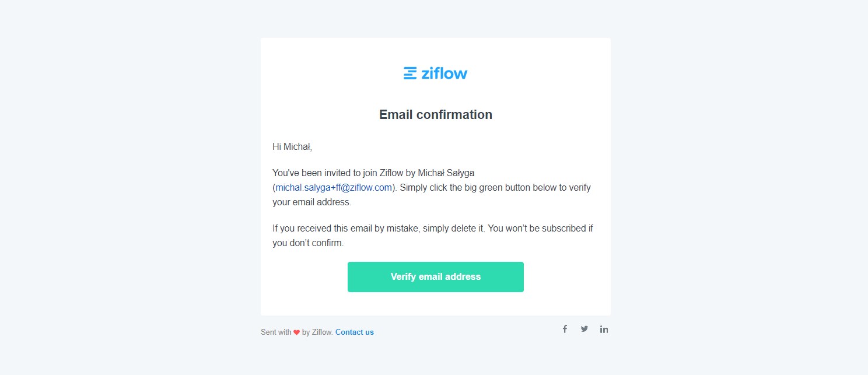
Task: Open the Twitter bird icon link
Action: tap(584, 329)
